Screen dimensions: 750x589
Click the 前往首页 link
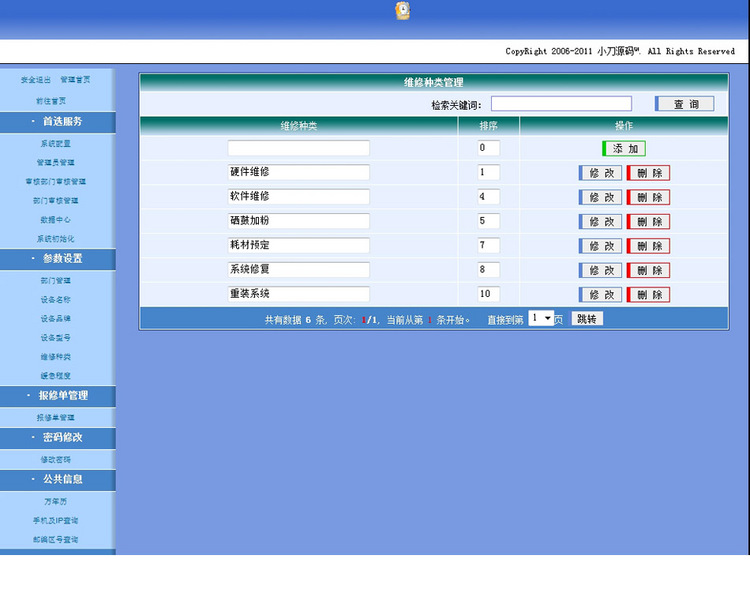[51, 101]
